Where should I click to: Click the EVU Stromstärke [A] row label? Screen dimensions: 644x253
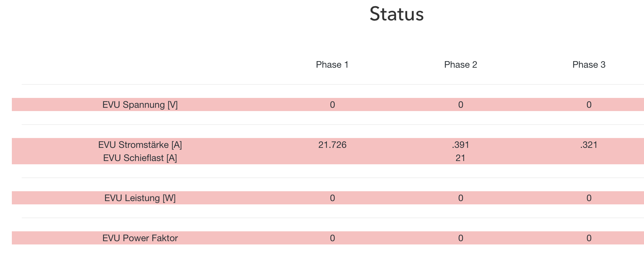click(x=140, y=145)
